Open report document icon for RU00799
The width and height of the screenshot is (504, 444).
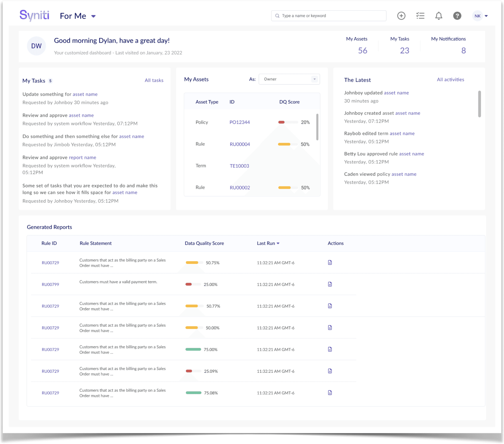coord(330,284)
